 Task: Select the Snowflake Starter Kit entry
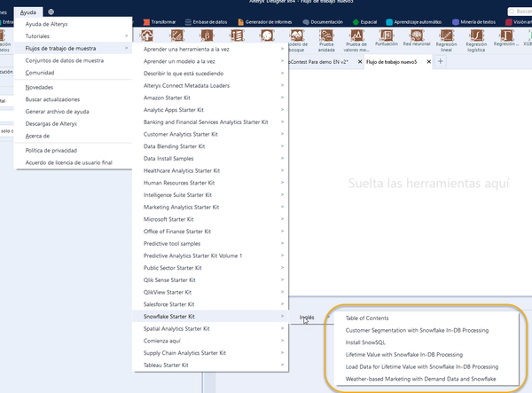pyautogui.click(x=210, y=317)
